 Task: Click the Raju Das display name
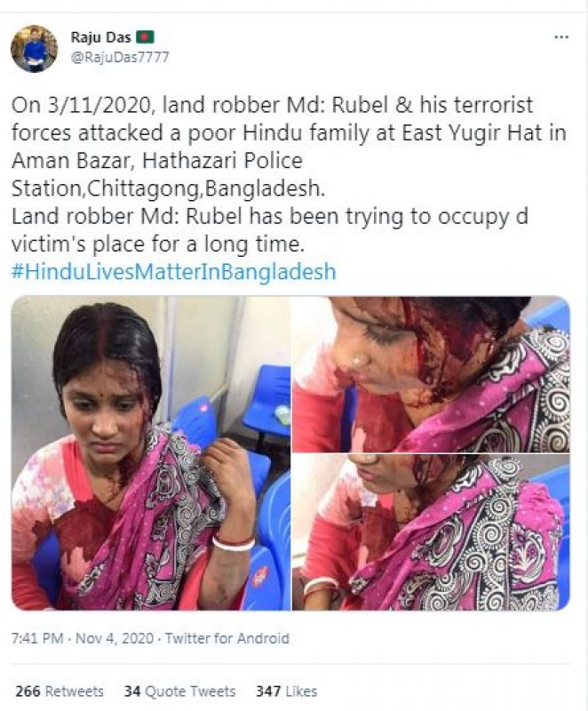coord(100,37)
